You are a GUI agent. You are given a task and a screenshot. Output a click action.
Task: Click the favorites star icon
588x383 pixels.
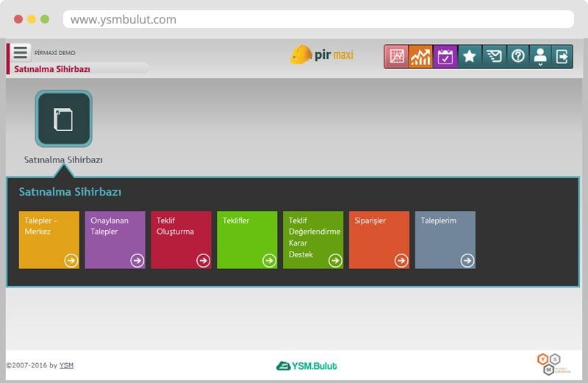pyautogui.click(x=470, y=57)
